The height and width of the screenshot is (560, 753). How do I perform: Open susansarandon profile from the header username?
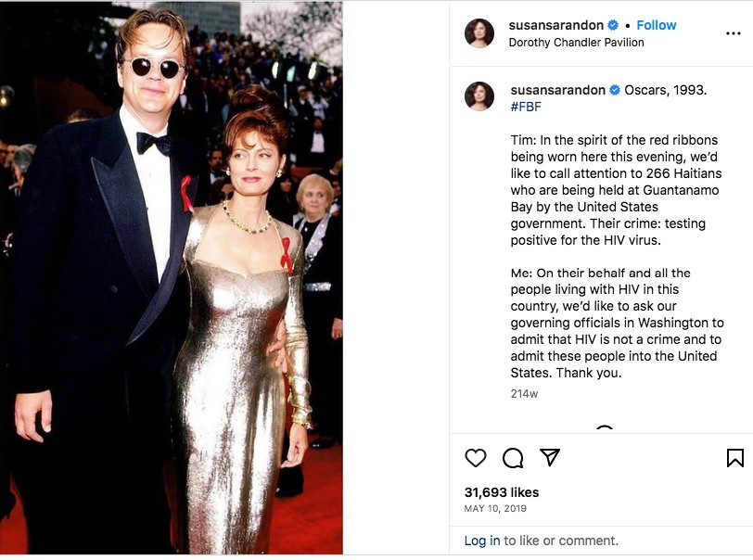[x=556, y=25]
